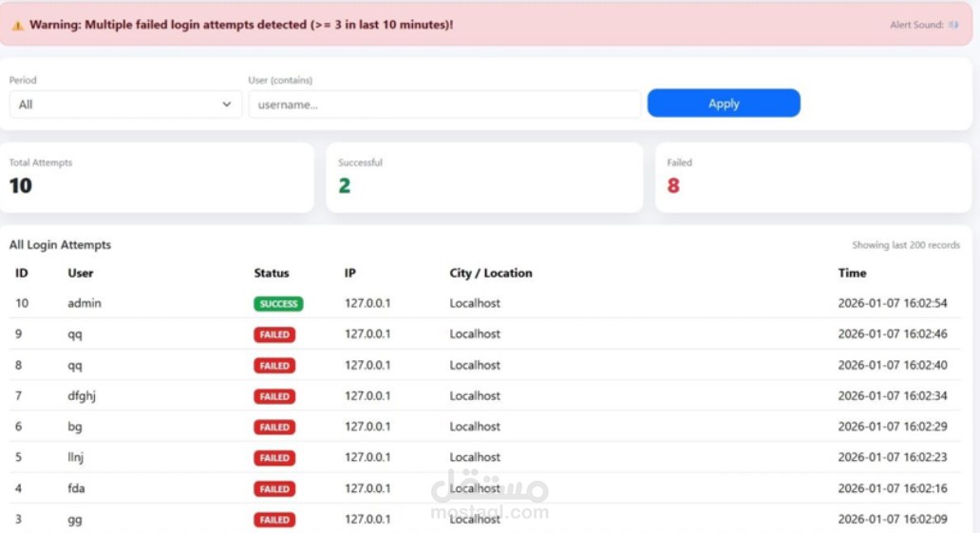The width and height of the screenshot is (980, 533).
Task: Click the warning triangle icon in alert banner
Action: coord(17,26)
